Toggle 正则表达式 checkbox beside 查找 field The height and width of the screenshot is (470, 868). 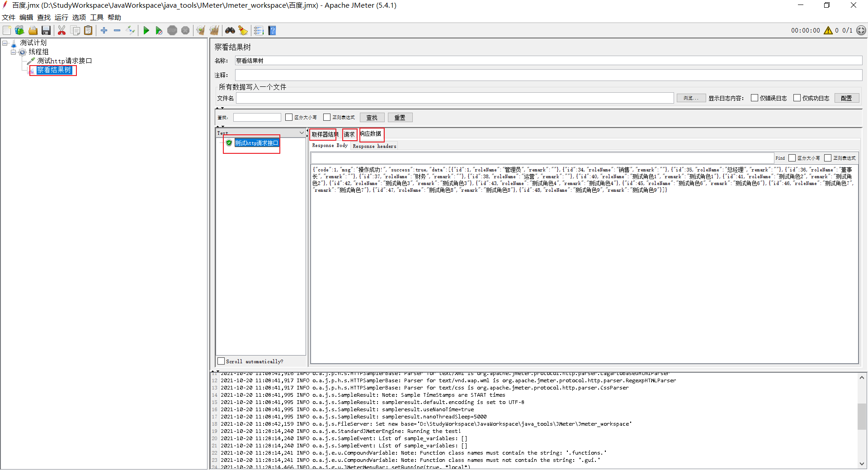pos(327,117)
